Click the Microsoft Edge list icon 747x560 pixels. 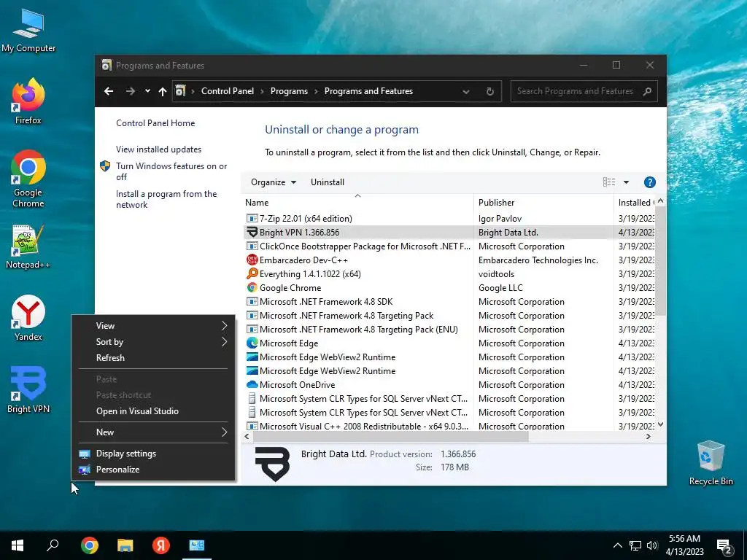click(252, 343)
